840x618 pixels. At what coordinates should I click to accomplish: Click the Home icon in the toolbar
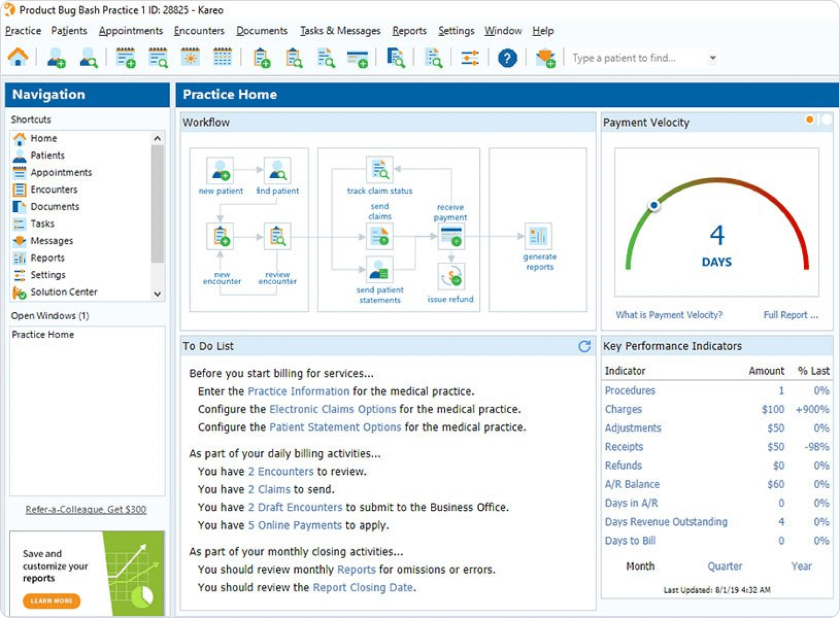(x=18, y=57)
